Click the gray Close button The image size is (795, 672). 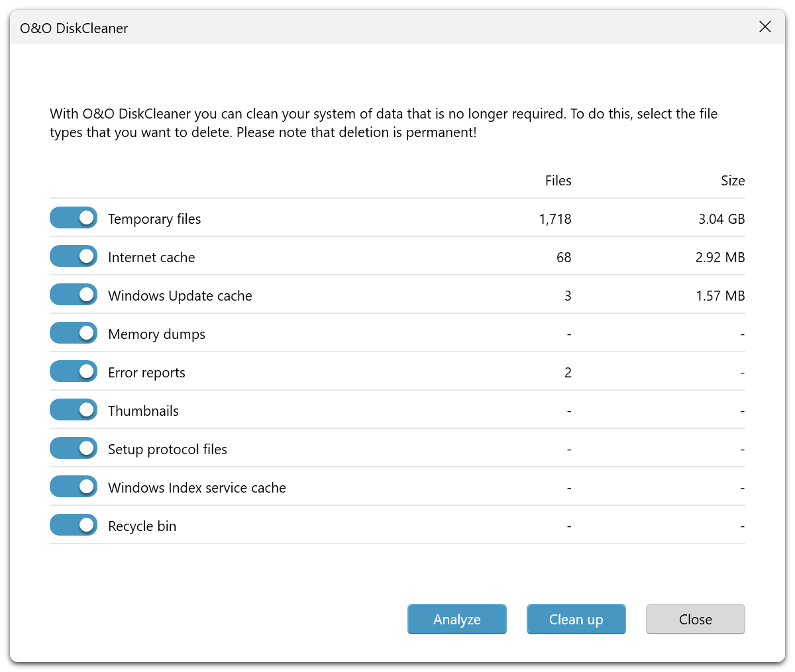pyautogui.click(x=695, y=619)
